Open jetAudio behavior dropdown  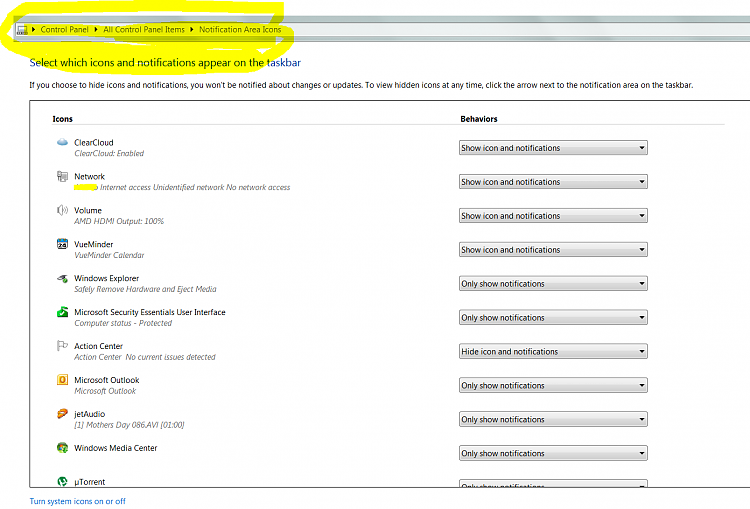(x=553, y=420)
